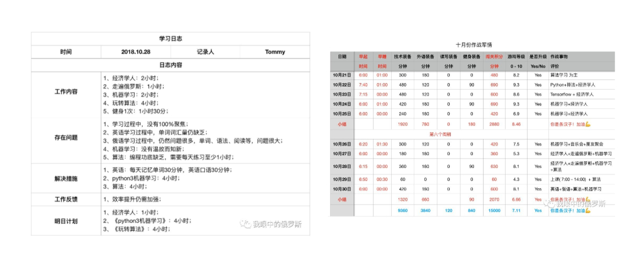Click the line 效率提升仍需加强
Viewport: 644px width, 268px height.
tap(133, 199)
